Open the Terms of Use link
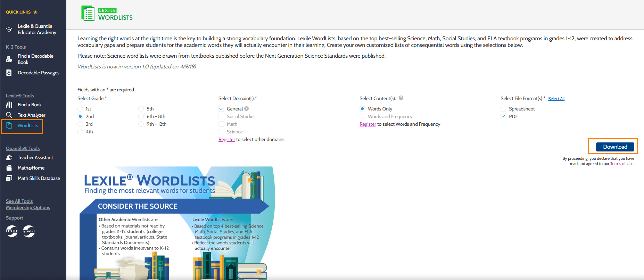Screen dimensions: 644x280 tap(622, 164)
